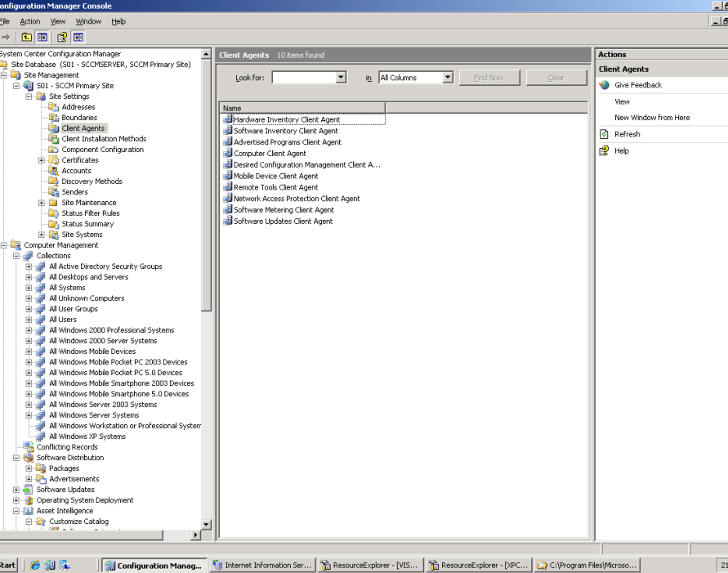
Task: Click the Computer Client Agent icon
Action: click(228, 153)
